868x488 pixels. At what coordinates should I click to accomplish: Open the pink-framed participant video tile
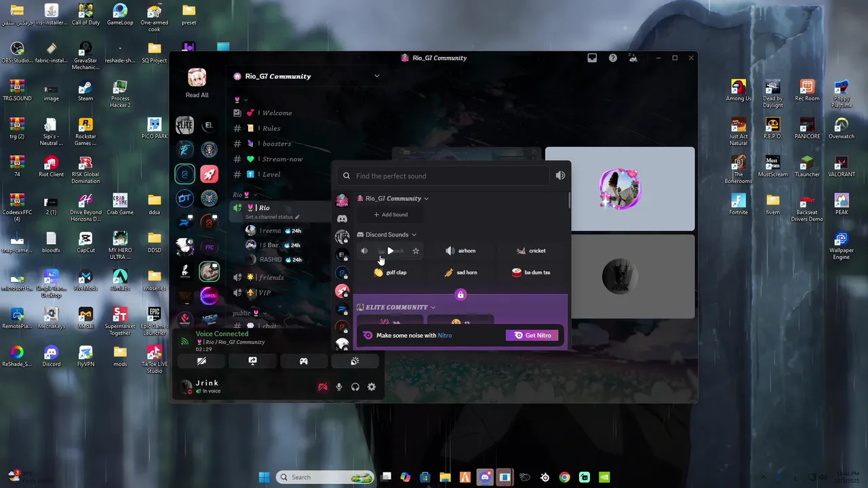tap(620, 189)
